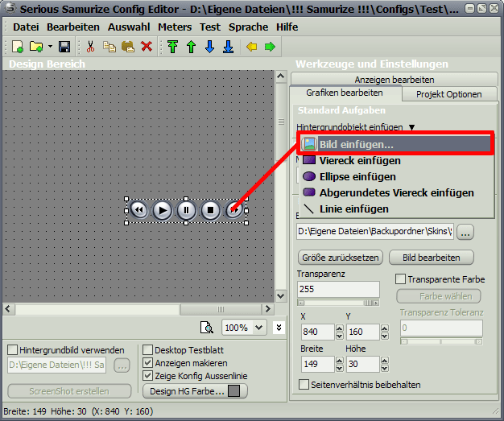Image resolution: width=504 pixels, height=421 pixels.
Task: Open dropdown arrow next to open folder icon
Action: [x=50, y=47]
